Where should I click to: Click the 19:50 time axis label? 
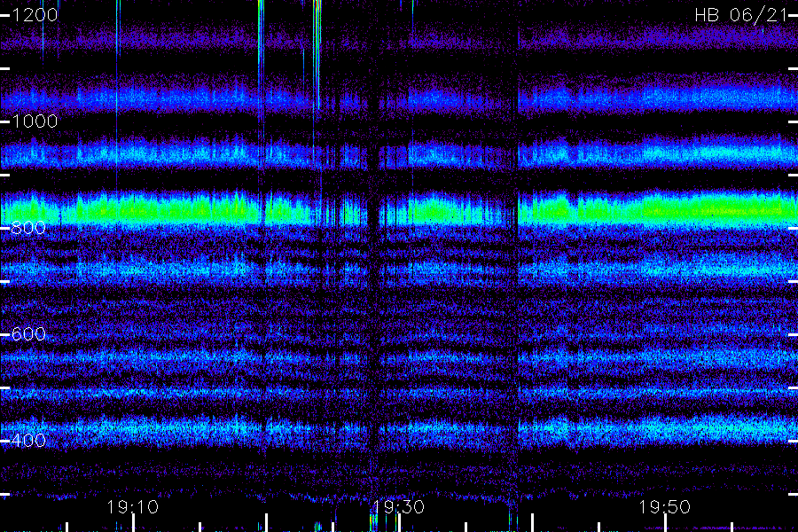point(665,507)
